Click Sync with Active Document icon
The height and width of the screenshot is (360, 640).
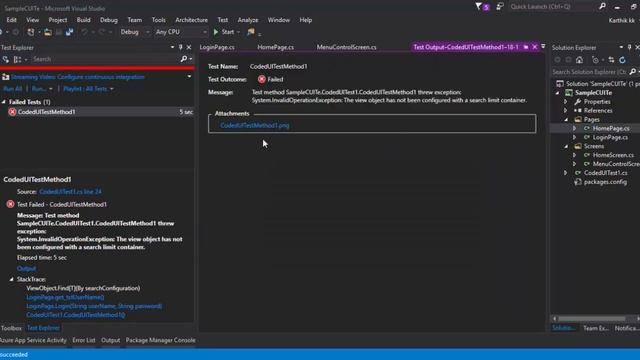coord(611,60)
